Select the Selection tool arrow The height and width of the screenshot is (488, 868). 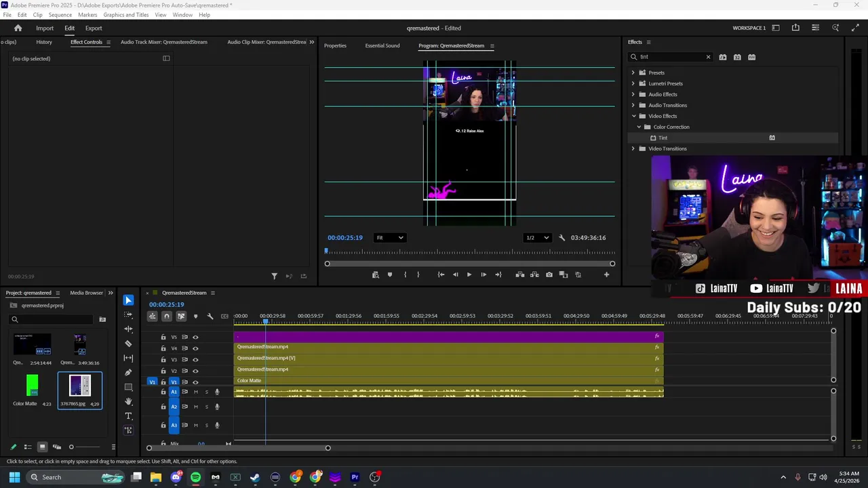click(x=128, y=300)
